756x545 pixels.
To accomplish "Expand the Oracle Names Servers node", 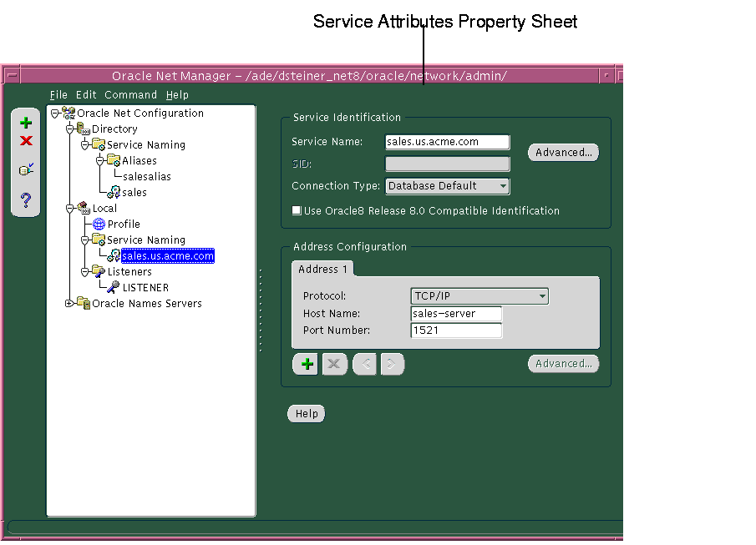I will 68,303.
